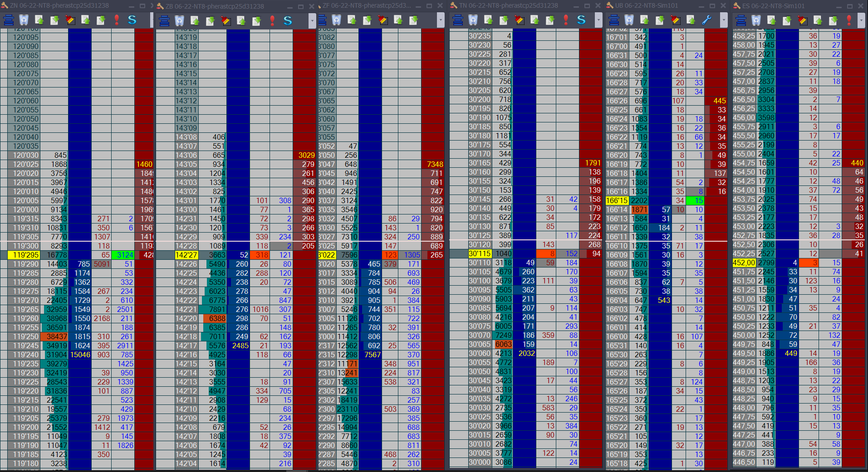Select the yellow 30'115 price in TN
Screen dimensions: 868x472
point(480,254)
